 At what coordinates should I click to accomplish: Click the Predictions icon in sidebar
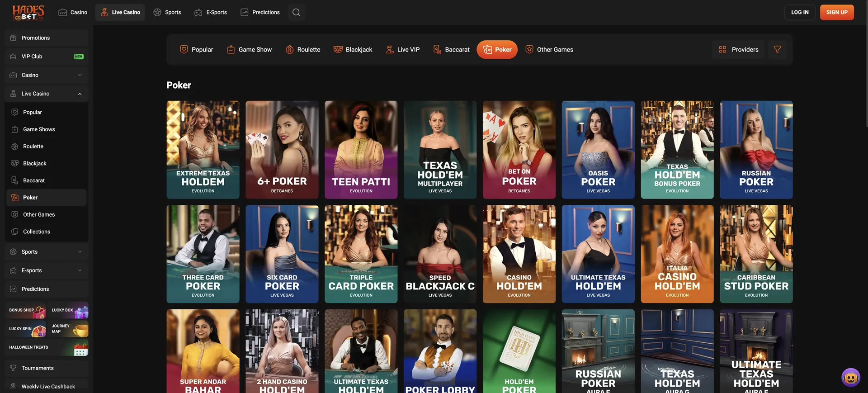13,289
